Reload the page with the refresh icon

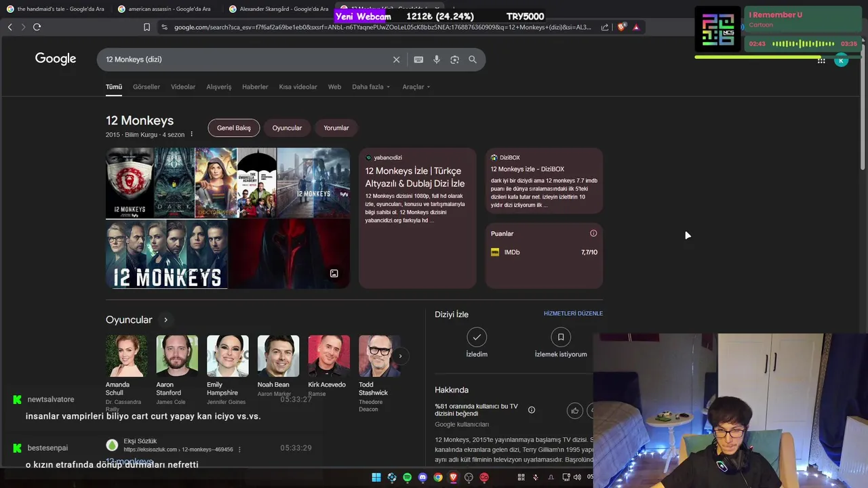37,27
